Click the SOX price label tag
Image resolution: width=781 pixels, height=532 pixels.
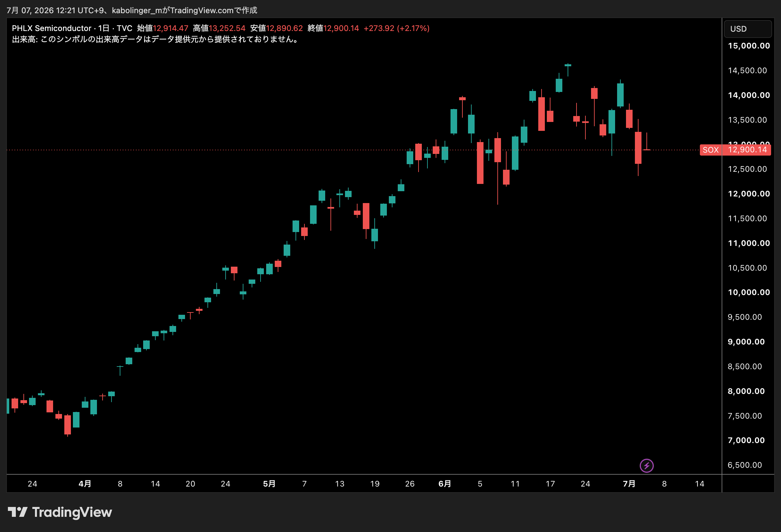point(710,150)
